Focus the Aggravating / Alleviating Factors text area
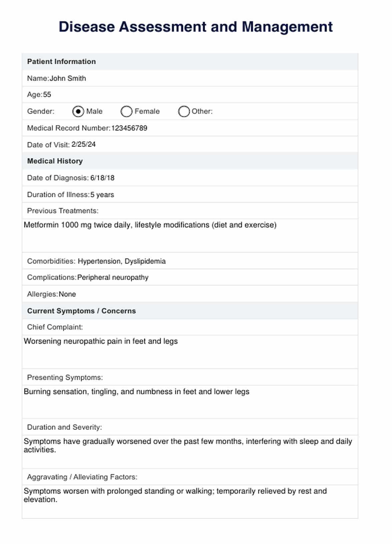This screenshot has height=544, width=392. click(190, 501)
